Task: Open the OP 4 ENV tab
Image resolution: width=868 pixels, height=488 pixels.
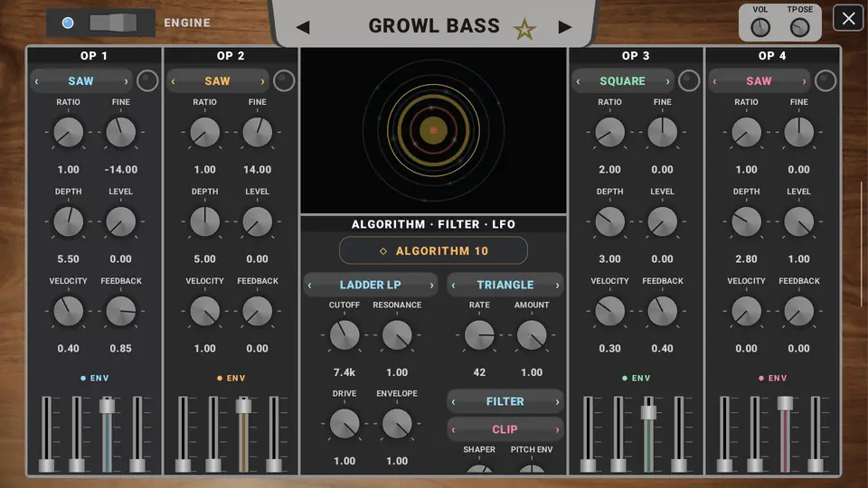Action: click(x=773, y=379)
